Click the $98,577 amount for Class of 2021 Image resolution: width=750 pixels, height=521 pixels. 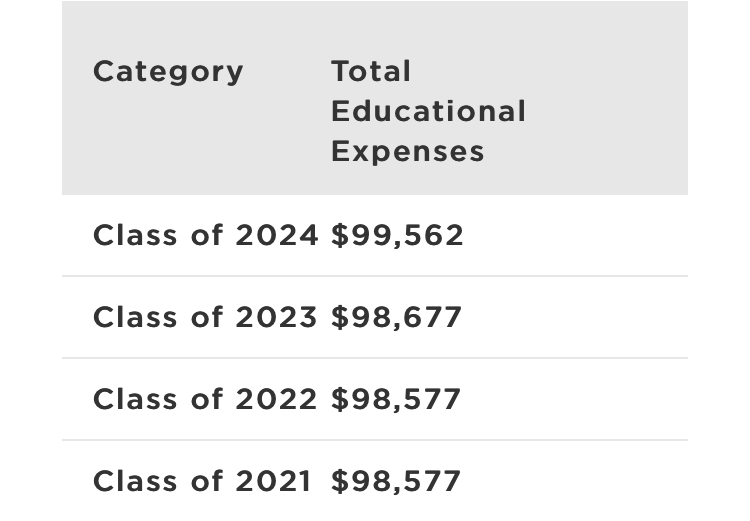[396, 481]
